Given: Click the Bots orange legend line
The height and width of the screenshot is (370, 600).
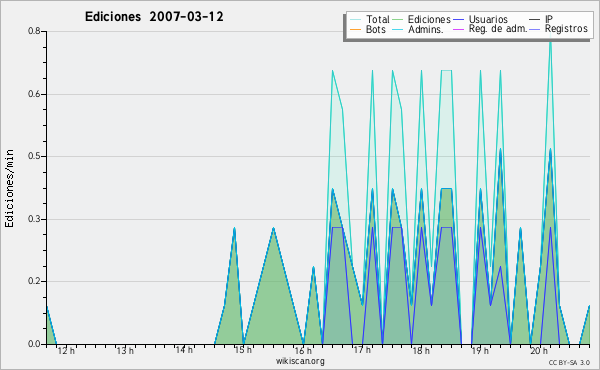Looking at the screenshot, I should point(355,29).
